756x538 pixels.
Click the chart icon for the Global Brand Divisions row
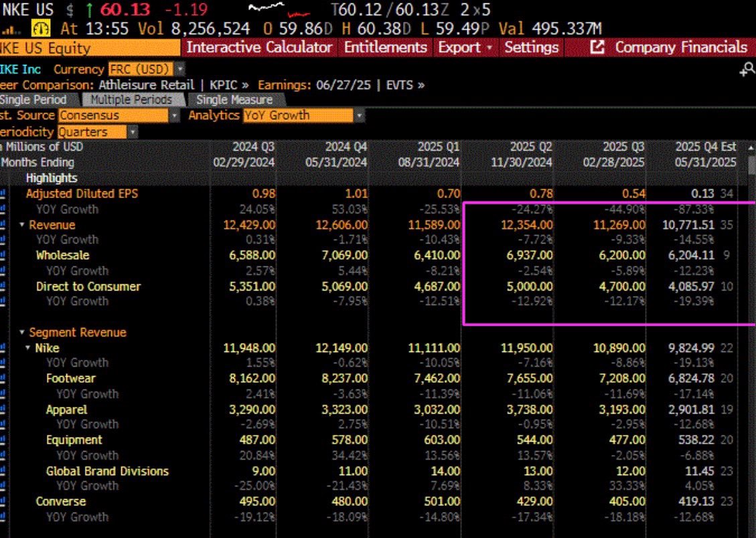tap(3, 471)
